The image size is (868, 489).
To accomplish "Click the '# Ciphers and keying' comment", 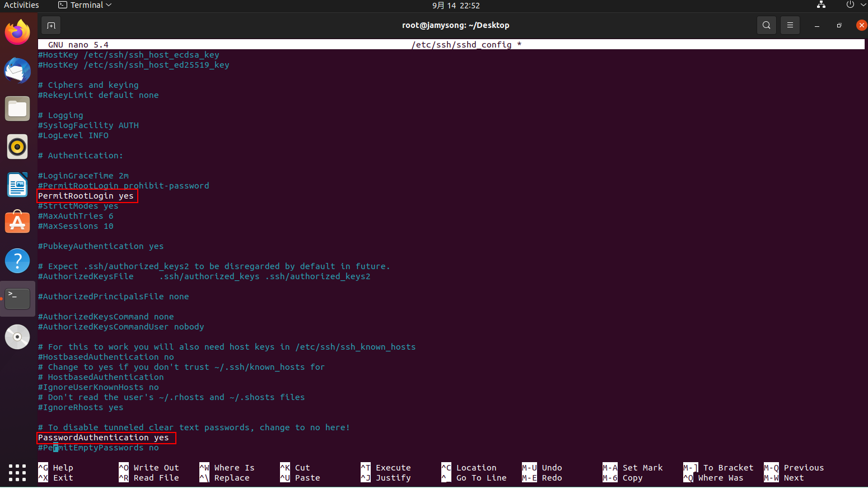I will pos(88,85).
